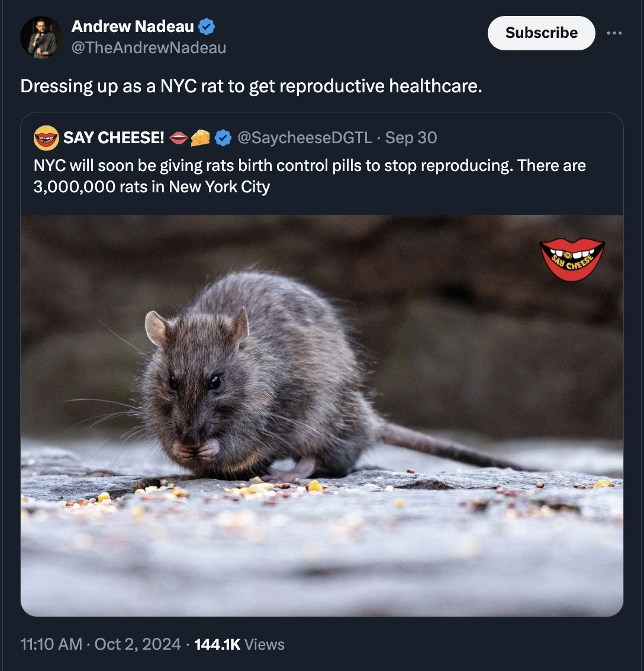
Task: Click SAY CHEESE's blue verified badge
Action: pyautogui.click(x=223, y=138)
